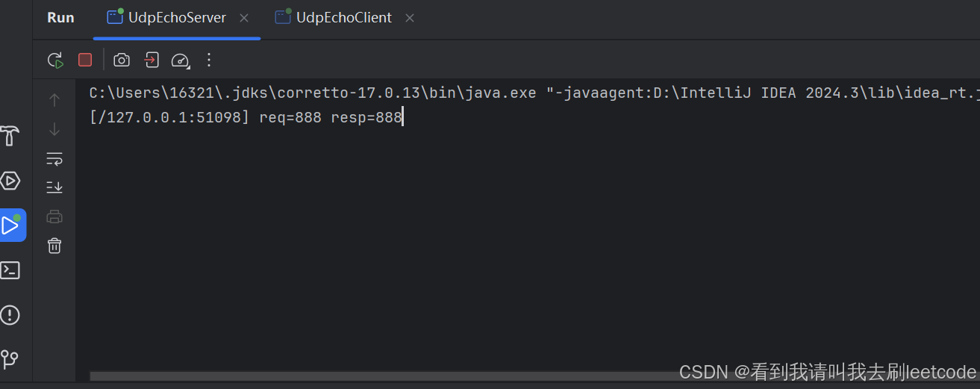Close the UdpEchoClient tab
The width and height of the screenshot is (980, 389).
(410, 18)
